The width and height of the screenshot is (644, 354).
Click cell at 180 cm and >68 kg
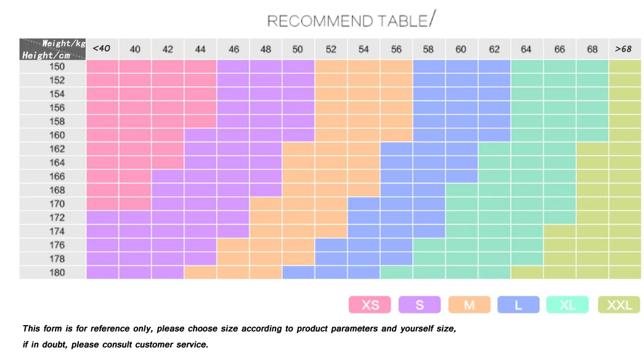pyautogui.click(x=625, y=272)
